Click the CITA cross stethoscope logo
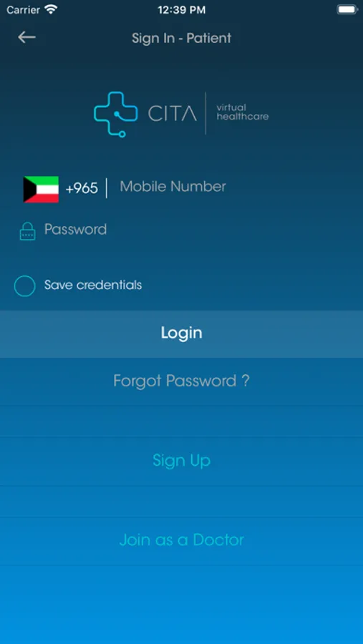 (x=115, y=114)
